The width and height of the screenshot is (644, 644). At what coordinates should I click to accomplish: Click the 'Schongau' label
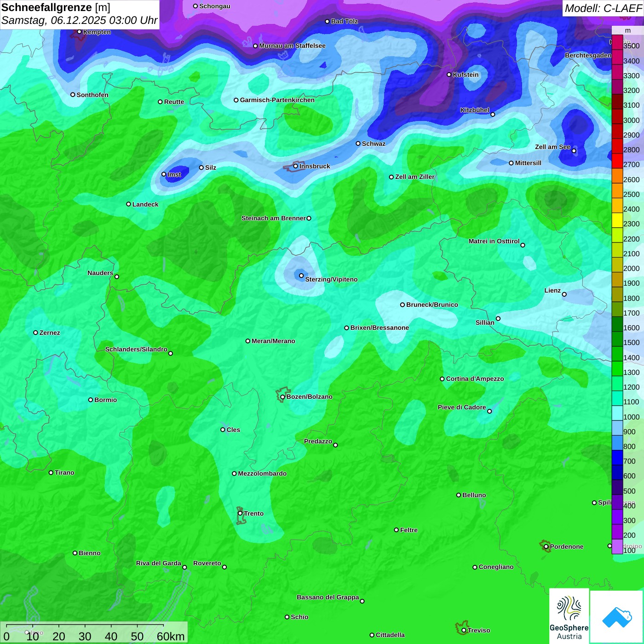(x=215, y=6)
